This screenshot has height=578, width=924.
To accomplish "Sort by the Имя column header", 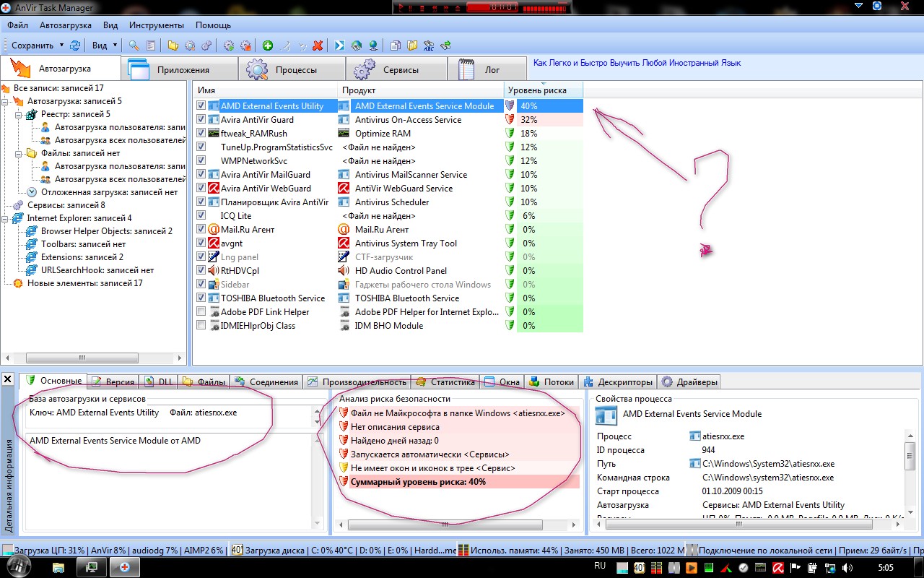I will point(266,90).
